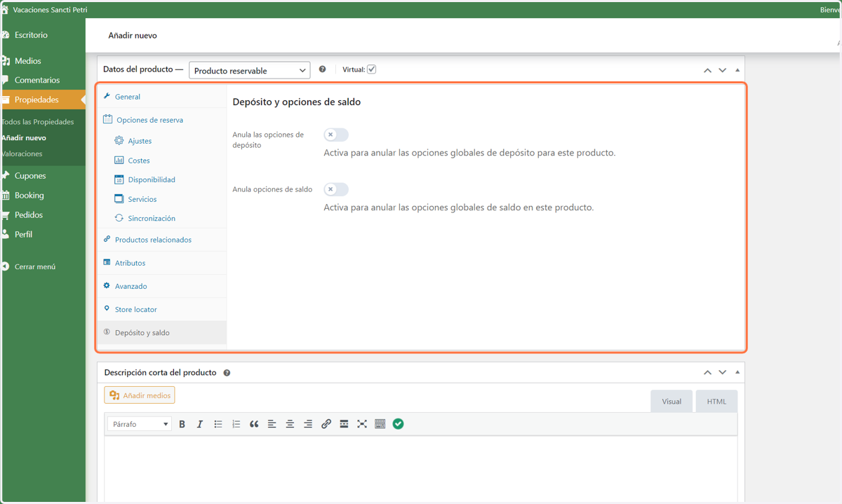Select the 'Depósito y saldo' tab
This screenshot has height=504, width=842.
[x=161, y=332]
